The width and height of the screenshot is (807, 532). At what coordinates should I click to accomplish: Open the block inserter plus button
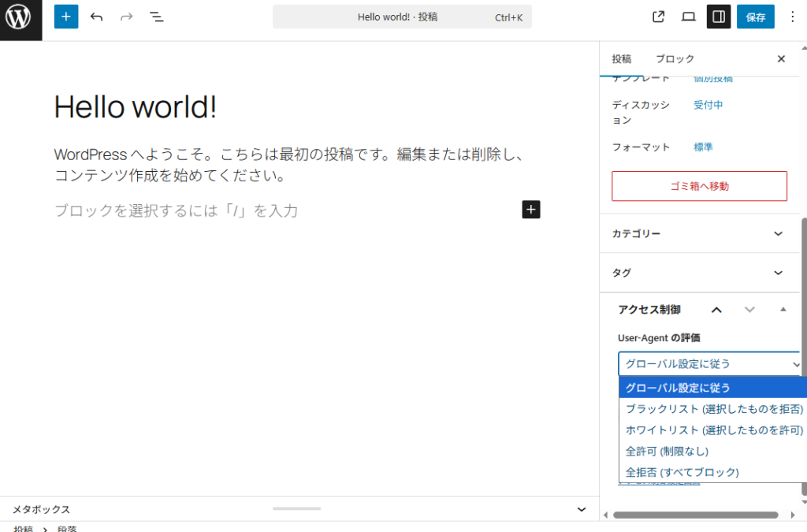click(66, 17)
